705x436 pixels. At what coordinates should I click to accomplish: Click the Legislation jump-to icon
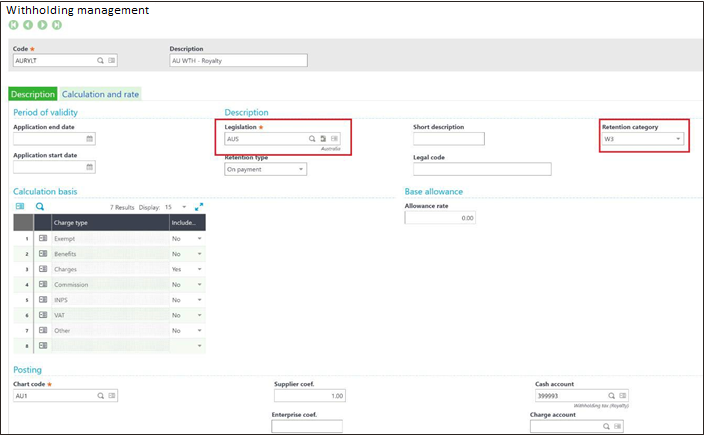[x=323, y=139]
